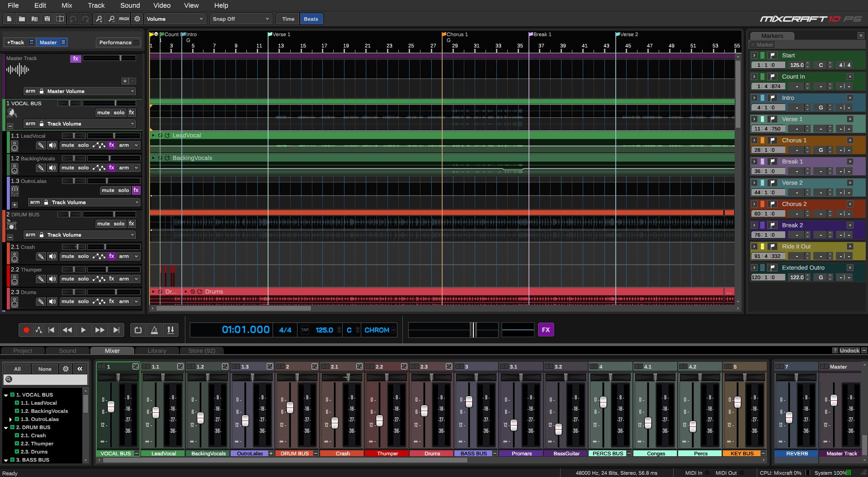Toggle loop mode in the transport
The width and height of the screenshot is (868, 477).
click(138, 330)
